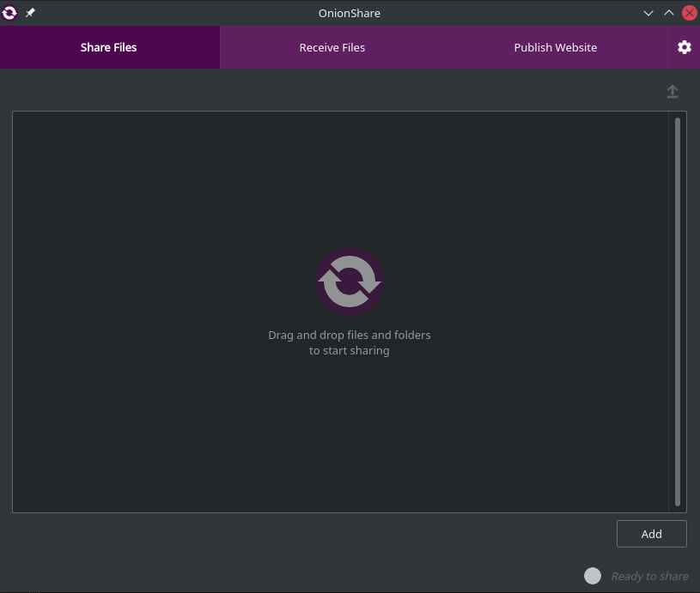Click the OnionShare window title text
Image resolution: width=700 pixels, height=593 pixels.
coord(350,14)
